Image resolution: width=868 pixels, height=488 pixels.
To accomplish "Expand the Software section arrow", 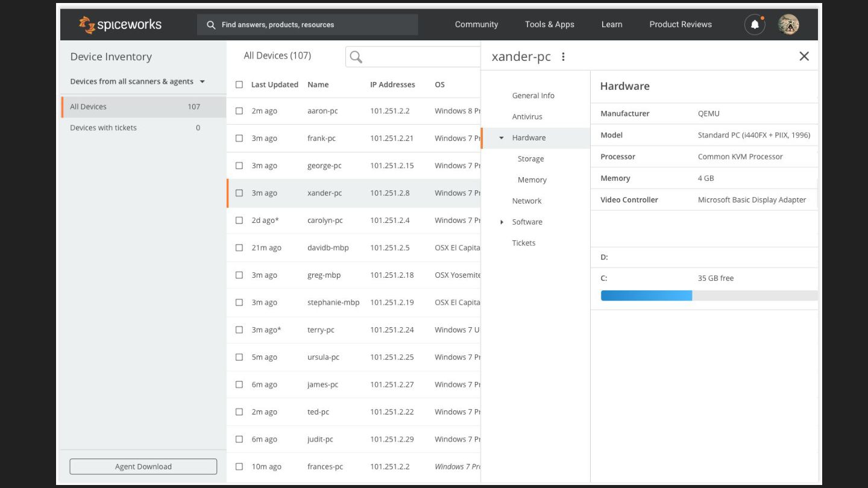I will [x=502, y=222].
